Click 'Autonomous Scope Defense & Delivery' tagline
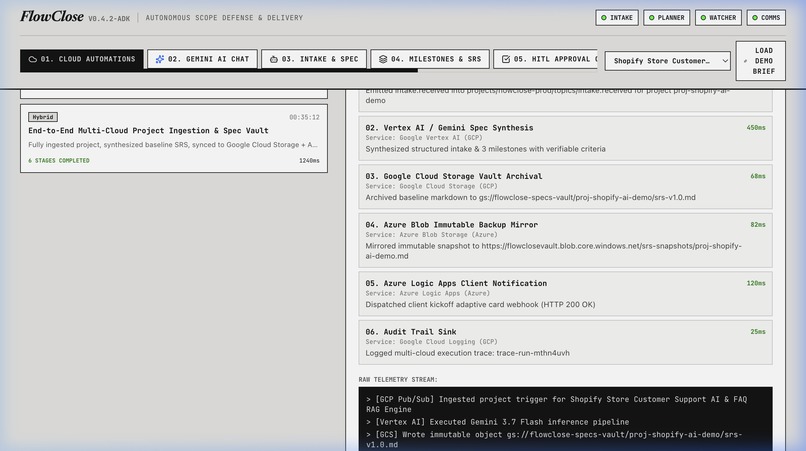 [224, 17]
